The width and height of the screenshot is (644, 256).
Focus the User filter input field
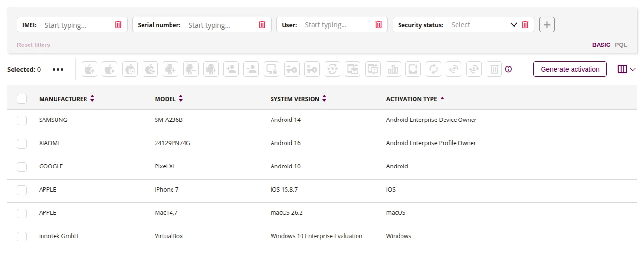pyautogui.click(x=338, y=25)
